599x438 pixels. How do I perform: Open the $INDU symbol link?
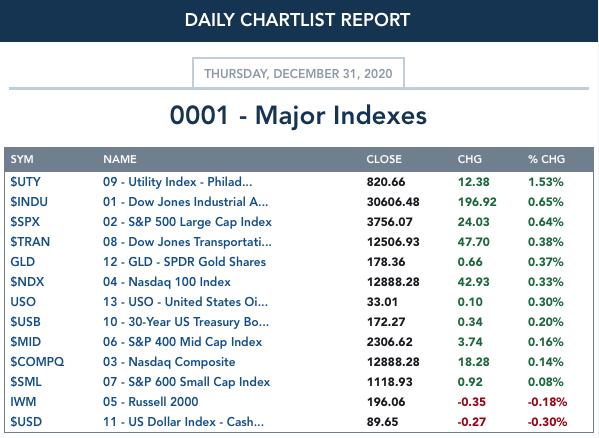click(x=29, y=202)
